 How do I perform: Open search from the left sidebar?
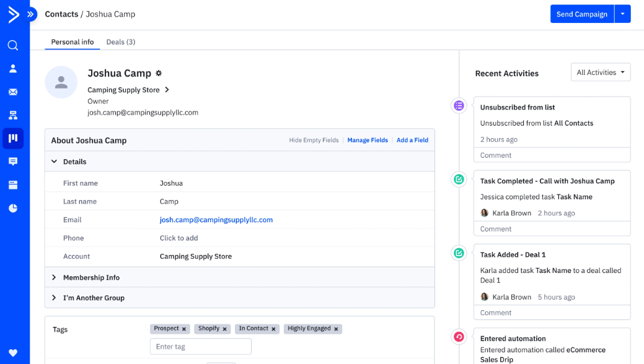[14, 45]
